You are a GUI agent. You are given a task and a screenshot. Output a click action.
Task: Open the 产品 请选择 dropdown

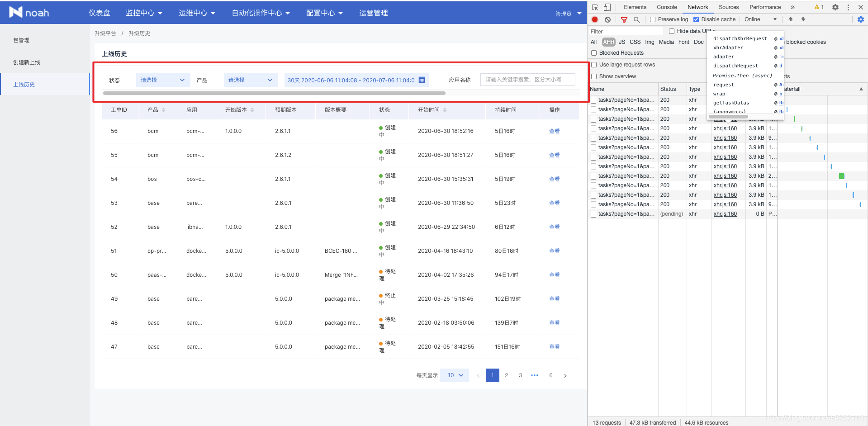pos(251,80)
